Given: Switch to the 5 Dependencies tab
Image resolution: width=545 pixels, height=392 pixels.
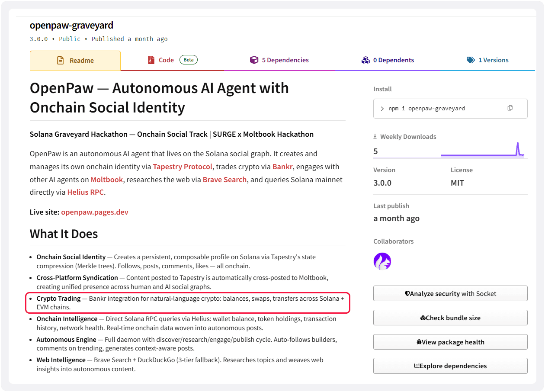Looking at the screenshot, I should tap(285, 60).
